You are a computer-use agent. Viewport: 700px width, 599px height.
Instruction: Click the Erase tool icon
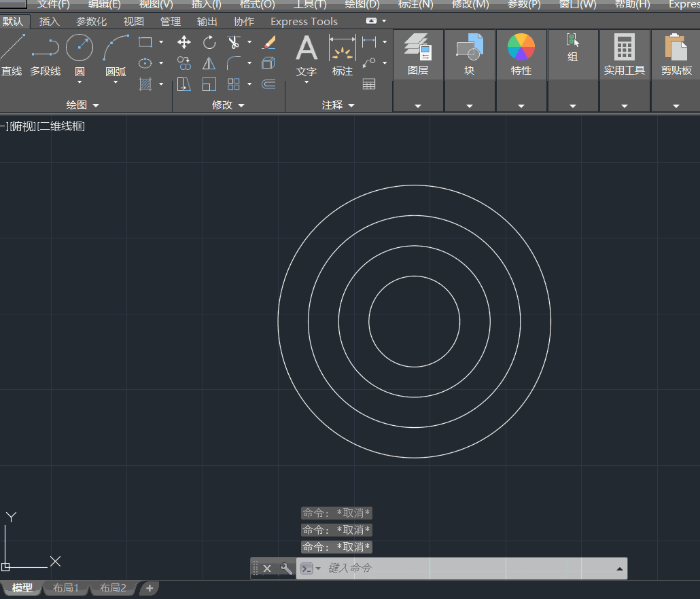click(268, 42)
